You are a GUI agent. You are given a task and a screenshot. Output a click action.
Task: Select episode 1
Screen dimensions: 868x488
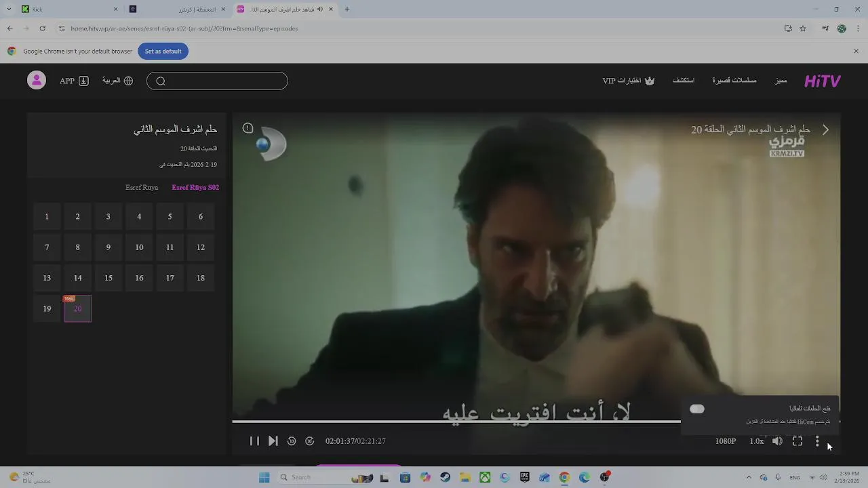(x=47, y=217)
